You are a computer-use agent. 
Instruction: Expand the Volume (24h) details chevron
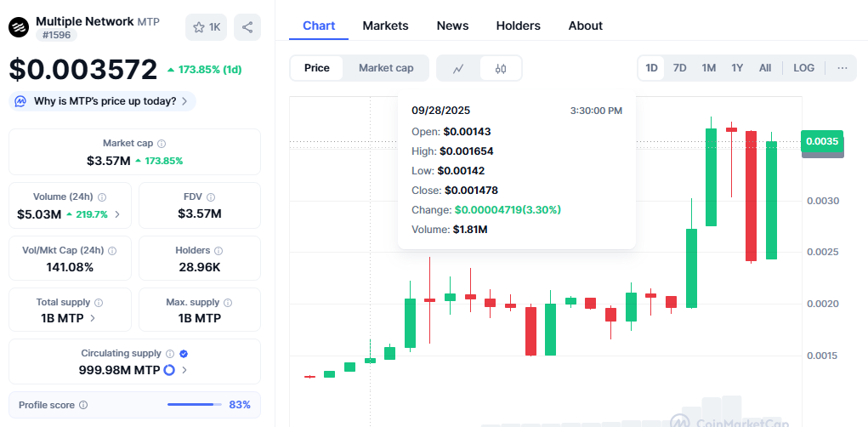pyautogui.click(x=117, y=214)
